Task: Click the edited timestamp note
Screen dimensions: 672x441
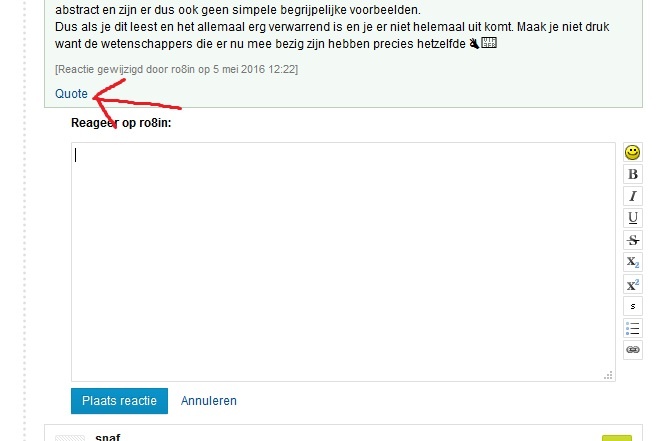Action: tap(177, 69)
